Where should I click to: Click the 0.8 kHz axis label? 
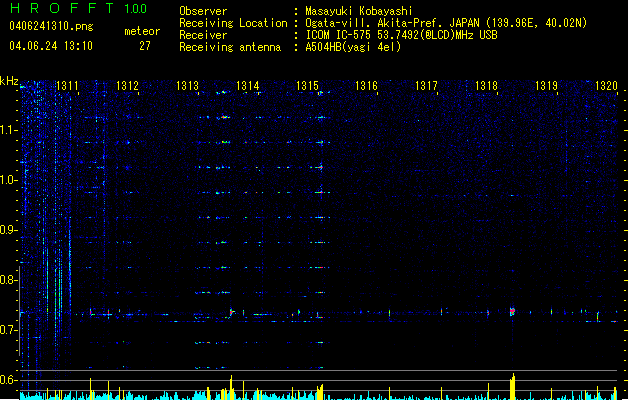[x=8, y=280]
